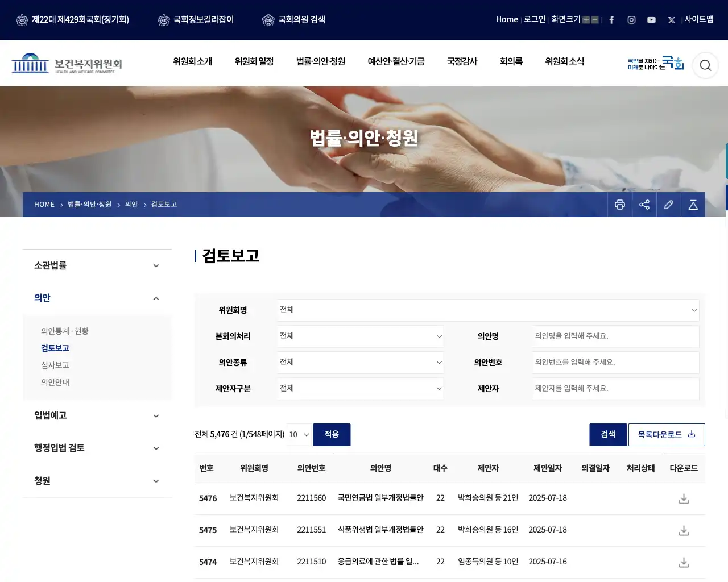Screen dimensions: 728x582
Task: Download file for bill row 5474
Action: [x=684, y=562]
